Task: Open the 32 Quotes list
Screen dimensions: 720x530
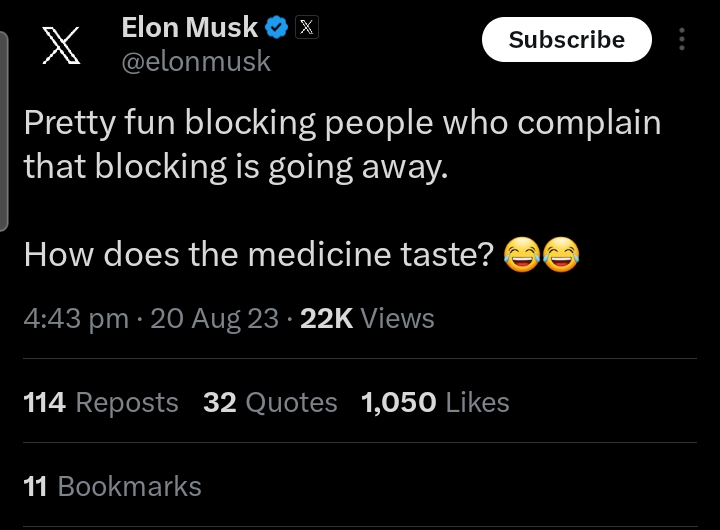Action: [x=270, y=402]
